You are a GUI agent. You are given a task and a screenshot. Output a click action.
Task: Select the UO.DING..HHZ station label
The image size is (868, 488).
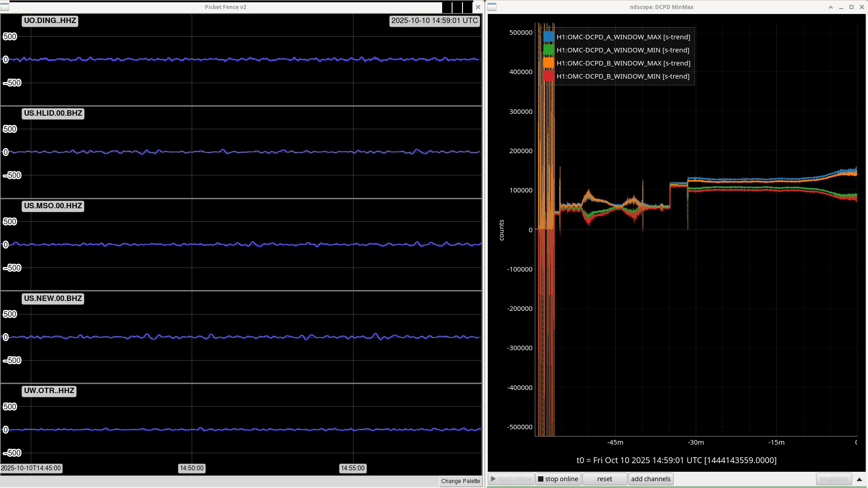pos(50,21)
